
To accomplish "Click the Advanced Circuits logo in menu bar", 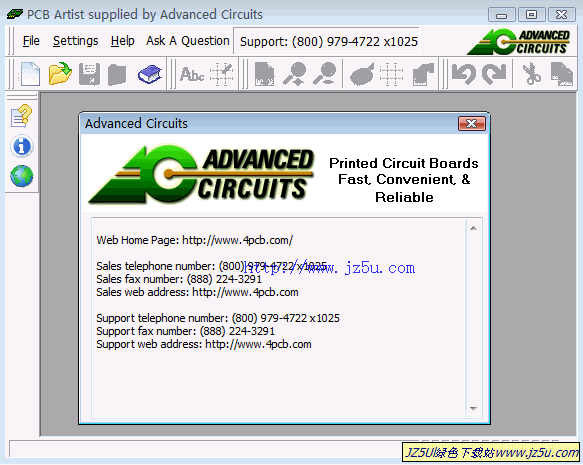I will pos(518,42).
